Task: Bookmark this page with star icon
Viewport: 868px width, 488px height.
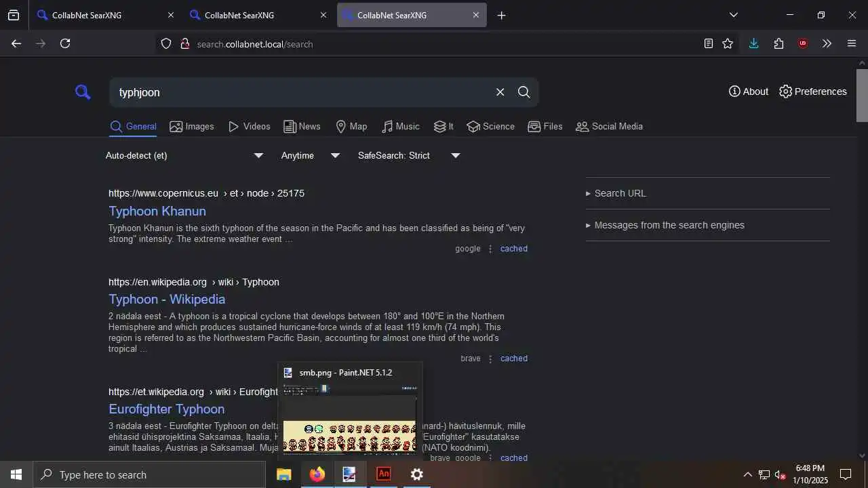Action: [x=728, y=43]
